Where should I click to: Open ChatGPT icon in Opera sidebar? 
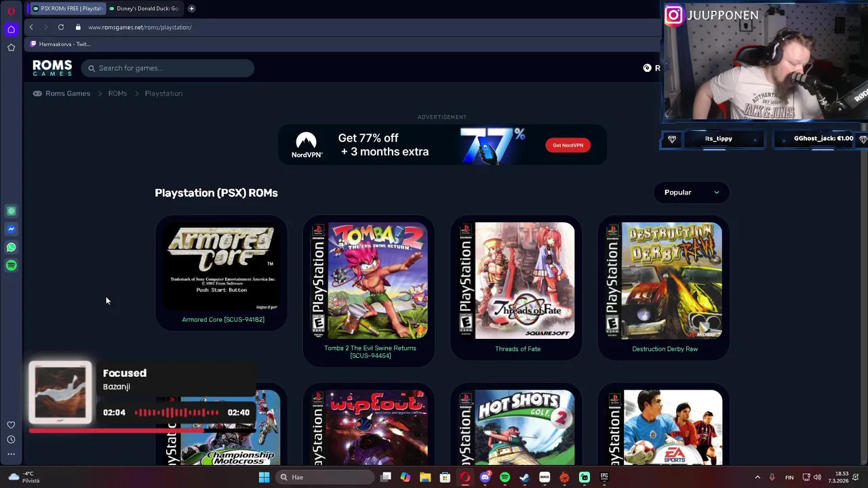click(x=11, y=211)
